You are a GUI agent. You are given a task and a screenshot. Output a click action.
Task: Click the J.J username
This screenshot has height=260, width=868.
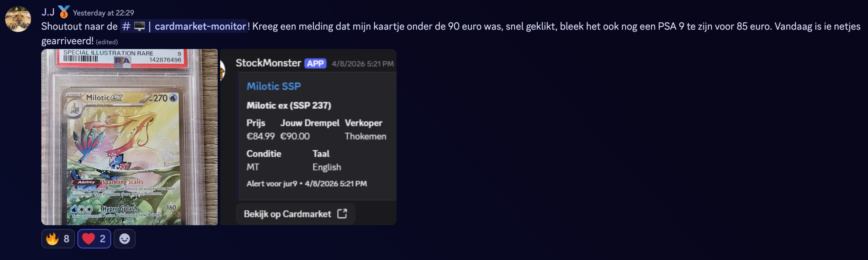(48, 12)
